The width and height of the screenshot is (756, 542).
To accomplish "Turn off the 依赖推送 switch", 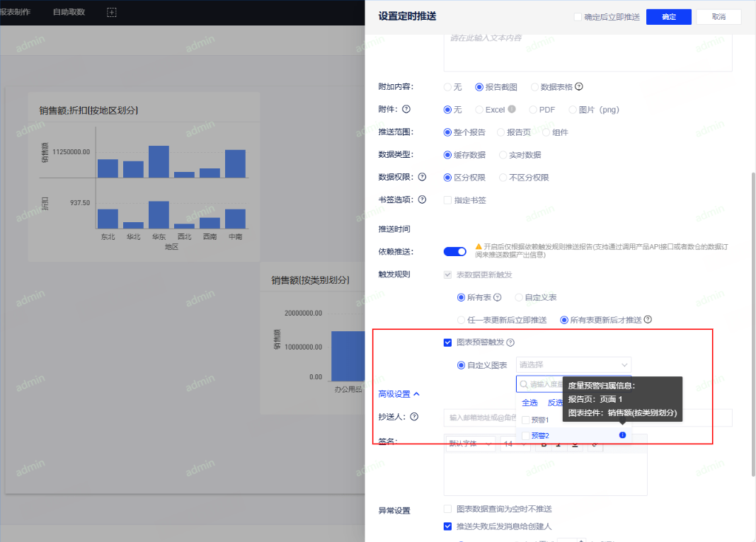I will [x=454, y=251].
